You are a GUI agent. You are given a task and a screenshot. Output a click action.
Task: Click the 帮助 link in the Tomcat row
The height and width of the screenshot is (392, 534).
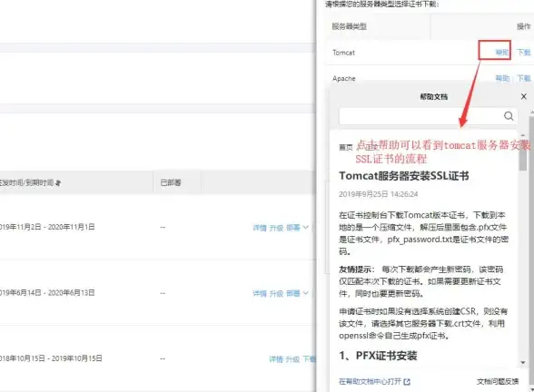point(501,52)
